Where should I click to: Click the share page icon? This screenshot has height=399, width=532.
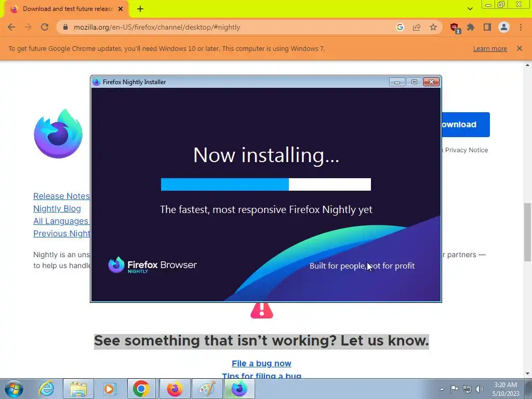(417, 27)
